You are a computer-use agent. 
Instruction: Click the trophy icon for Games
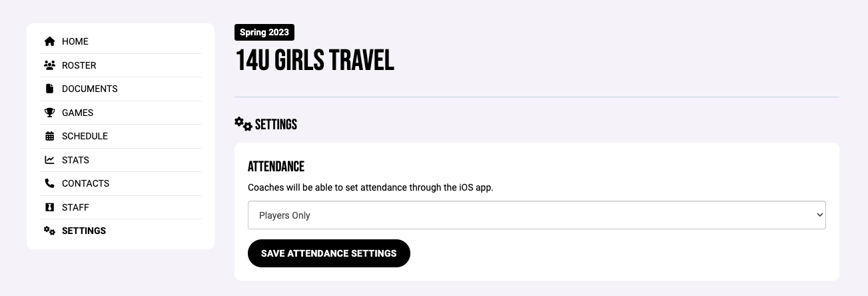coord(49,113)
